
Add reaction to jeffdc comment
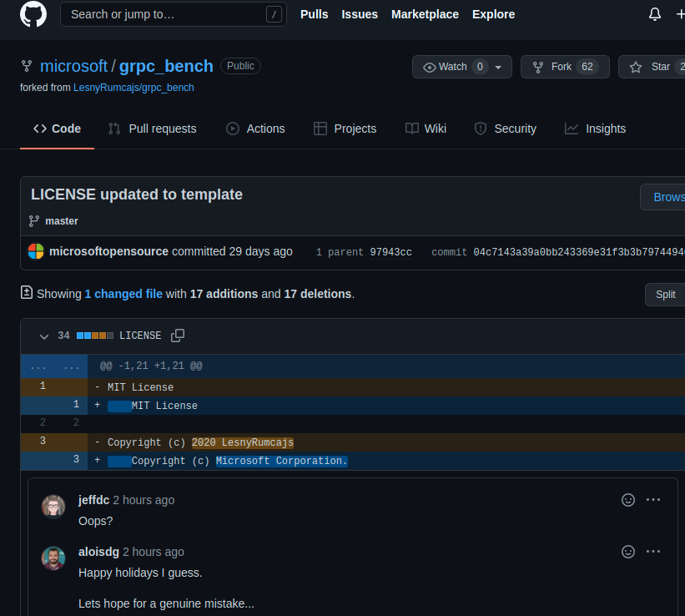point(628,500)
